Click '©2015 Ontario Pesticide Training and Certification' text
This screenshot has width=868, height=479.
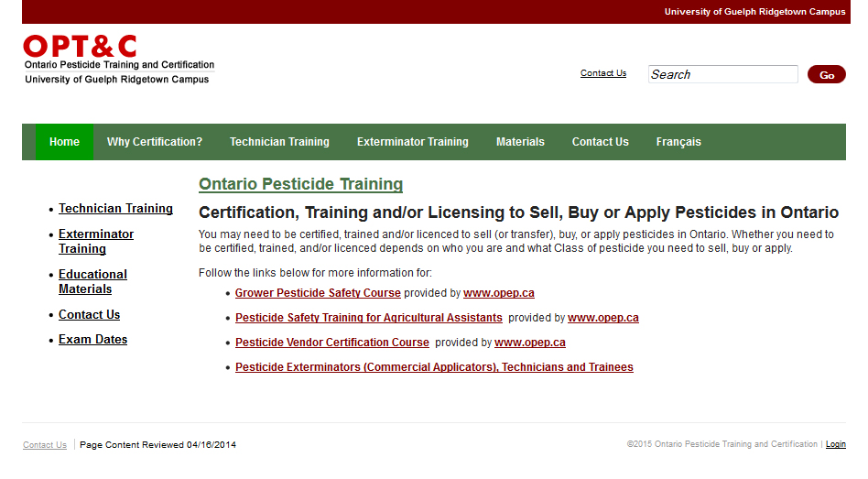tap(722, 444)
